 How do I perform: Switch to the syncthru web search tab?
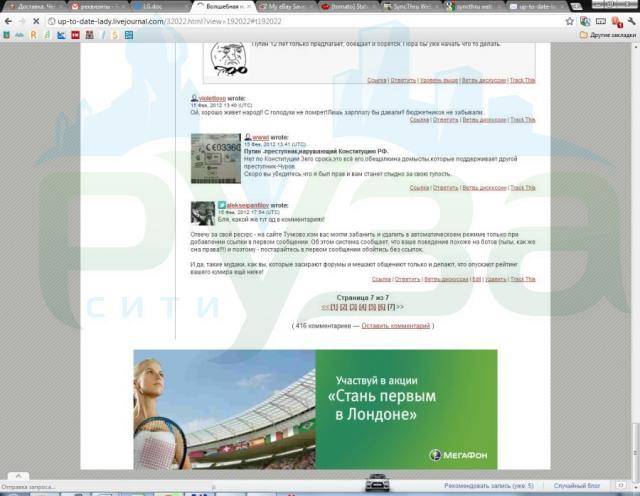coord(474,7)
